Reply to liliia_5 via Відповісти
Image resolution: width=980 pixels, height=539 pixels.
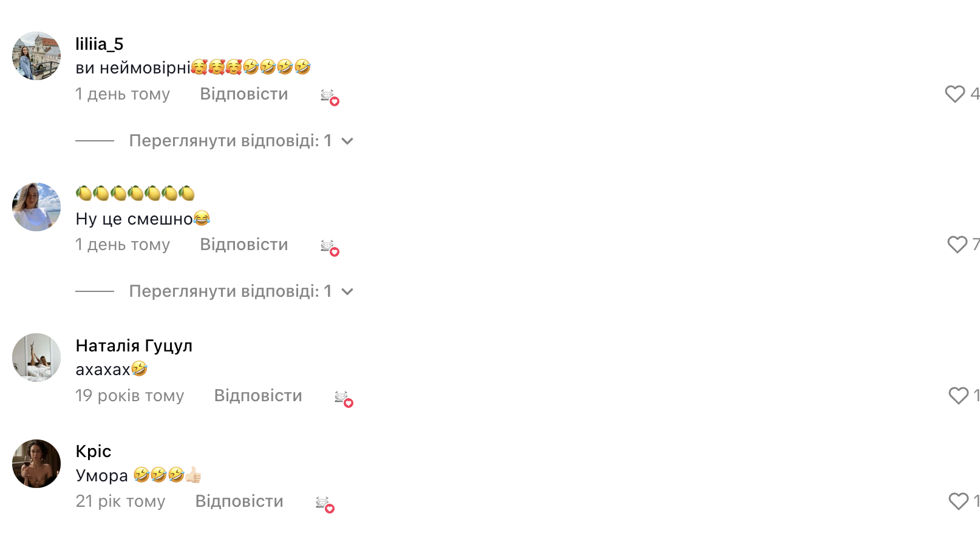pos(244,94)
